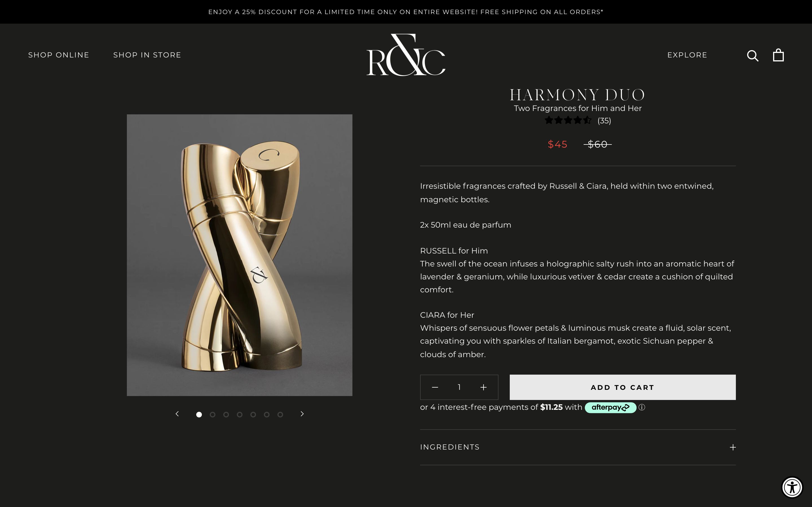The image size is (812, 507).
Task: Click inside the quantity input field
Action: coord(459,387)
